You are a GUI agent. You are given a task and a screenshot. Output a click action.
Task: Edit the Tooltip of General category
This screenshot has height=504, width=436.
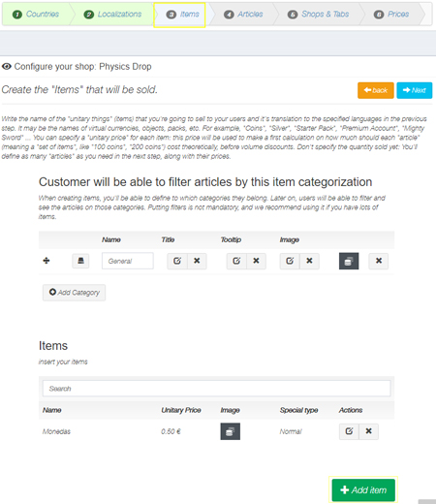pos(236,261)
